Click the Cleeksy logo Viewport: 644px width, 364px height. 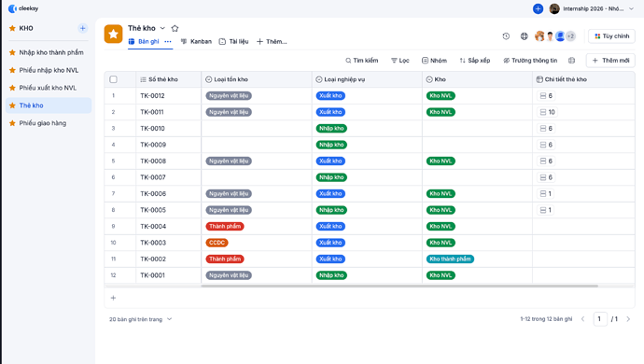tap(23, 8)
